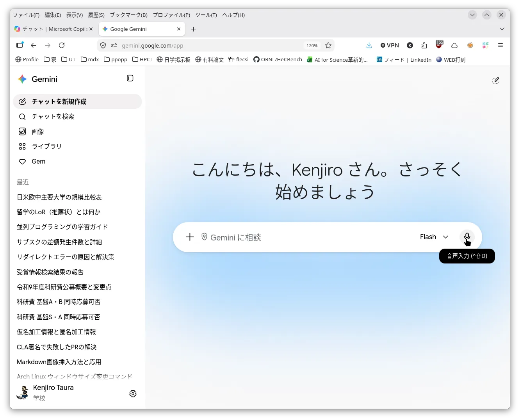Reset zoom via the 120% badge
This screenshot has height=420, width=520.
(312, 46)
